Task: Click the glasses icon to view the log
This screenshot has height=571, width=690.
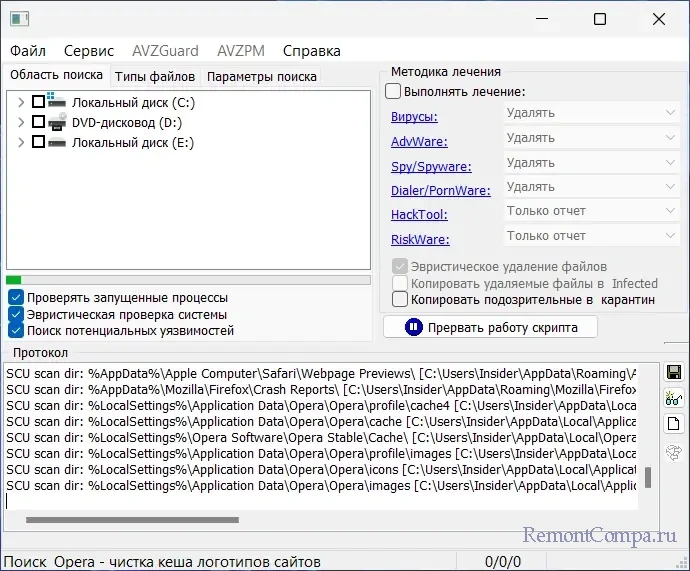Action: pyautogui.click(x=674, y=399)
